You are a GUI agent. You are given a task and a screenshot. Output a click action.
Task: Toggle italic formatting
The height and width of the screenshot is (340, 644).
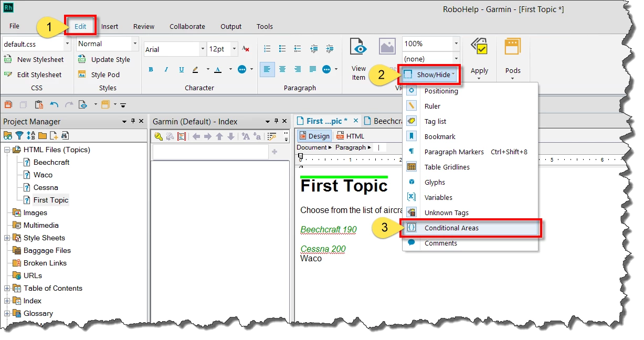click(x=166, y=69)
